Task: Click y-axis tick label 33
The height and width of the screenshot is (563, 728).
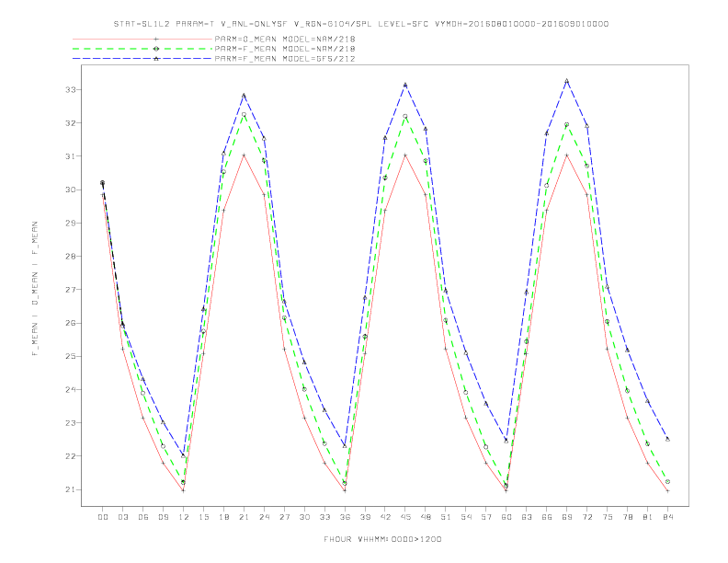Action: point(71,89)
